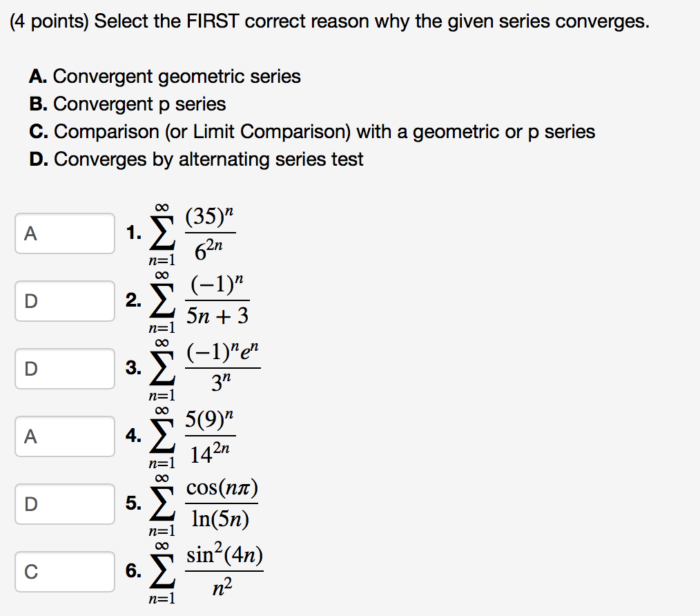Click the answer box containing A for series 1
The height and width of the screenshot is (616, 700).
64,233
